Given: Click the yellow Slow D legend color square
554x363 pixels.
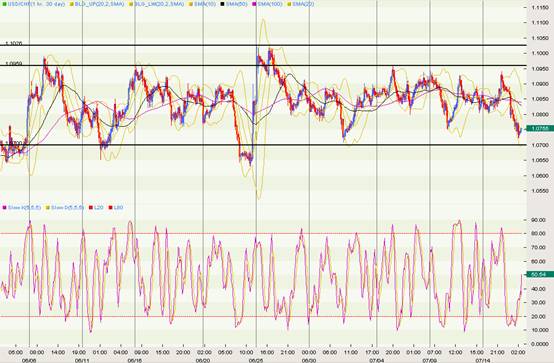Looking at the screenshot, I should (48, 207).
